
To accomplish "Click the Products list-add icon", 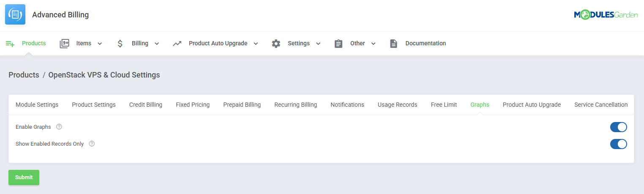I will pyautogui.click(x=10, y=44).
